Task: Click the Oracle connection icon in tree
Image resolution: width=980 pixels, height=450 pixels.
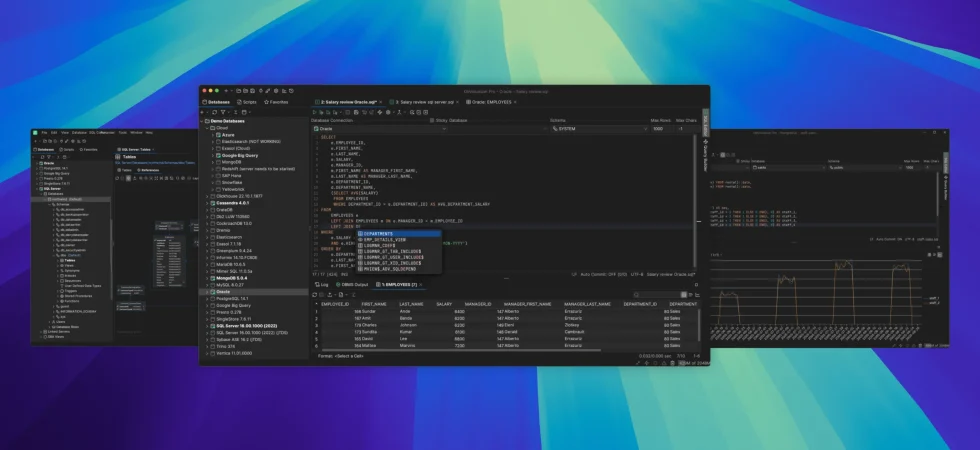Action: coord(212,292)
